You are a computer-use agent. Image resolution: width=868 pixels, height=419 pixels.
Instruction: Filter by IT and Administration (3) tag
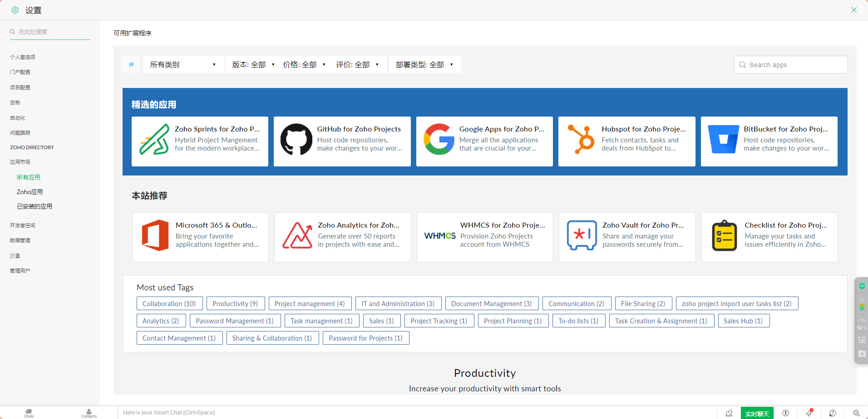point(398,303)
